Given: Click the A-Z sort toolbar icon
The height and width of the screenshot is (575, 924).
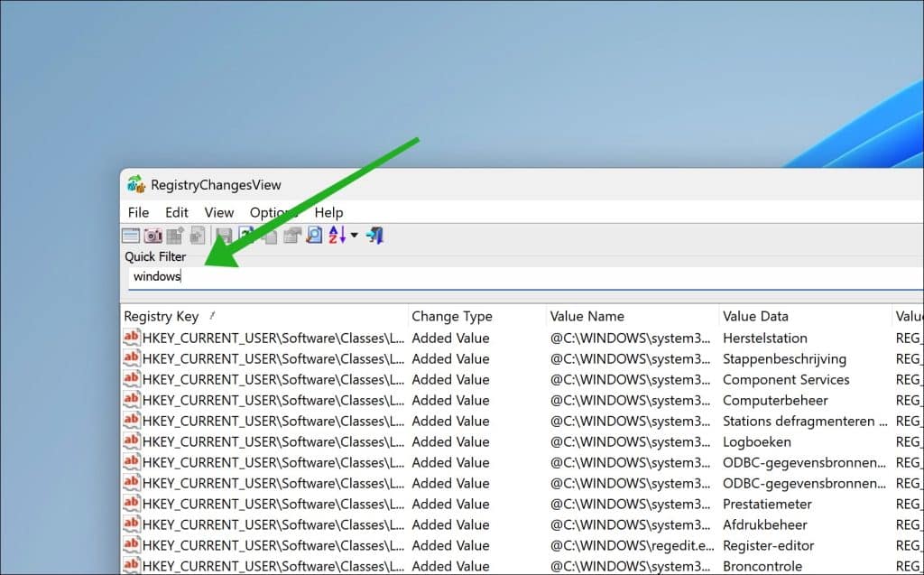Looking at the screenshot, I should click(x=337, y=236).
